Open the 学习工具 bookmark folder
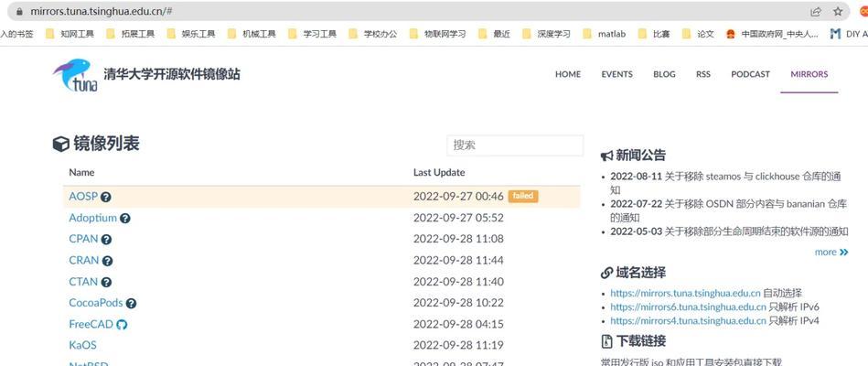 click(x=313, y=34)
